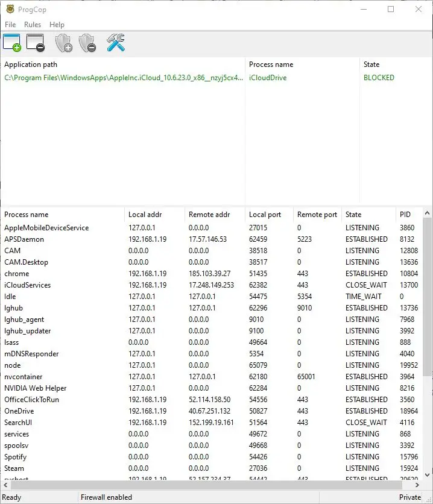Select the blocked iCloudDrive application path rule
This screenshot has height=504, width=433.
coord(124,78)
